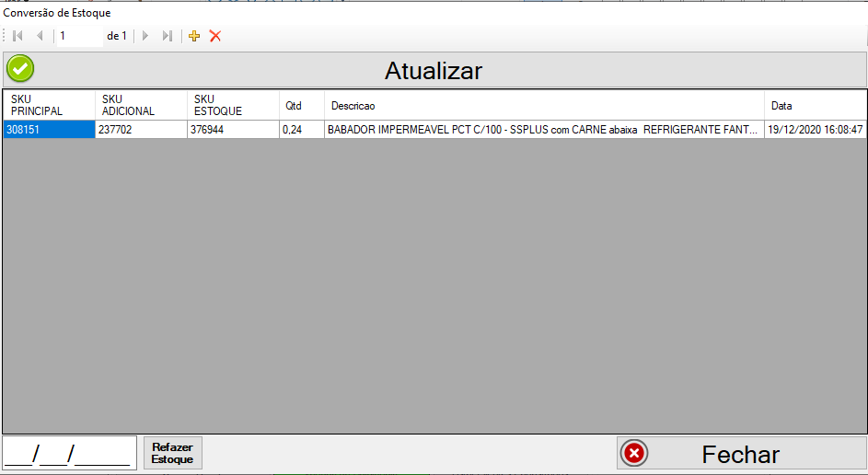Select the BABADOR IMPERMEAVEL description cell
This screenshot has height=475, width=868.
544,130
